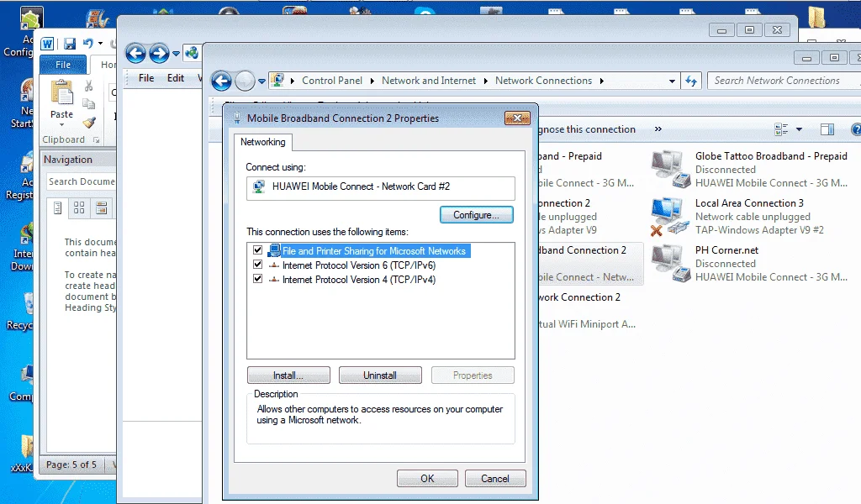Screen dimensions: 861x504
Task: Select PH Corner.net connection icon
Action: click(670, 264)
